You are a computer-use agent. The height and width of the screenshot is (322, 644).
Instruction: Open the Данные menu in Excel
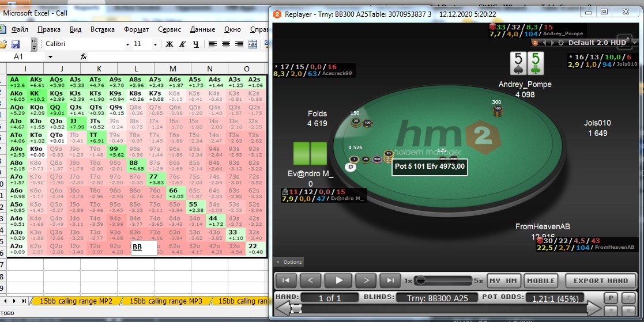pyautogui.click(x=202, y=29)
